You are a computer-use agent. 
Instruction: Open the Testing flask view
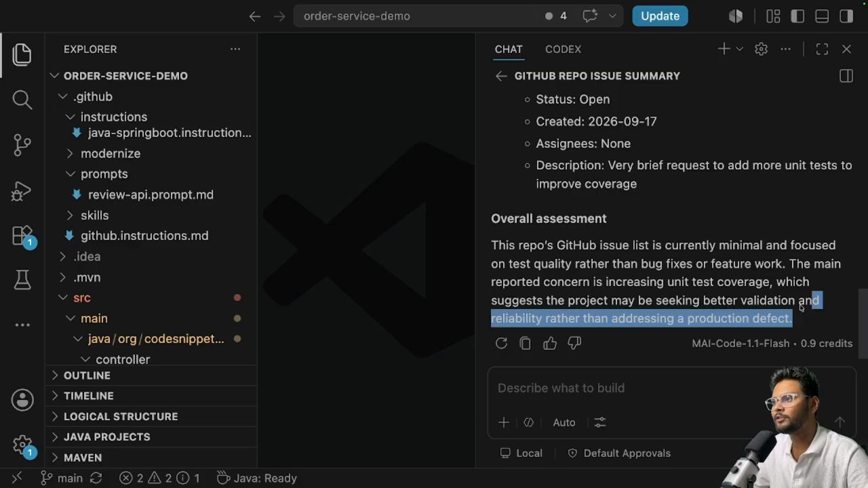tap(22, 279)
